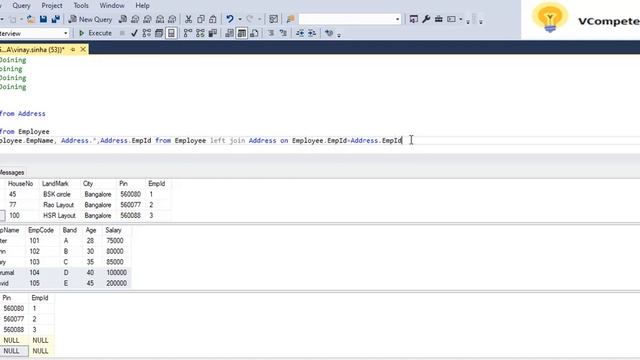640x360 pixels.
Task: Click the New Query button
Action: click(x=90, y=19)
